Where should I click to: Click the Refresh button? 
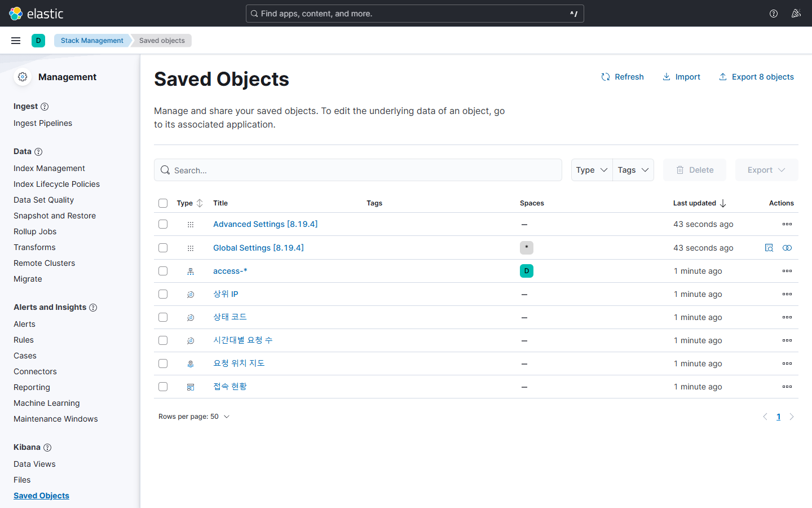pos(623,77)
